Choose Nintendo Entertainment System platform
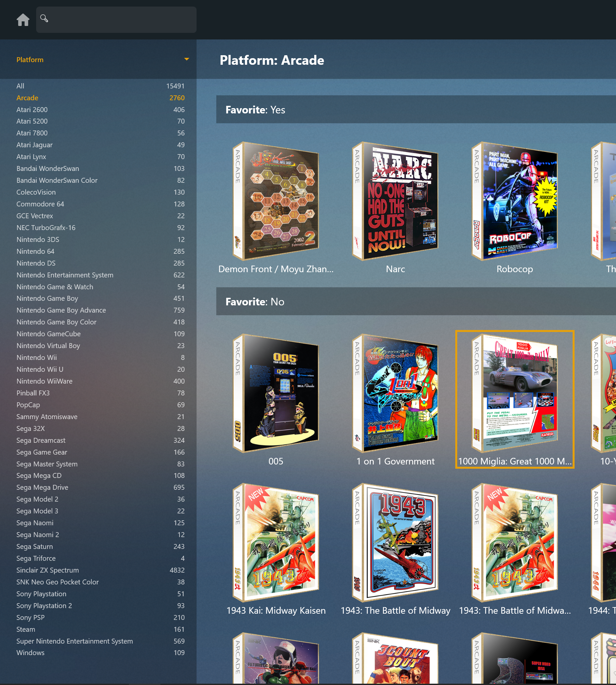Image resolution: width=616 pixels, height=685 pixels. tap(101, 275)
